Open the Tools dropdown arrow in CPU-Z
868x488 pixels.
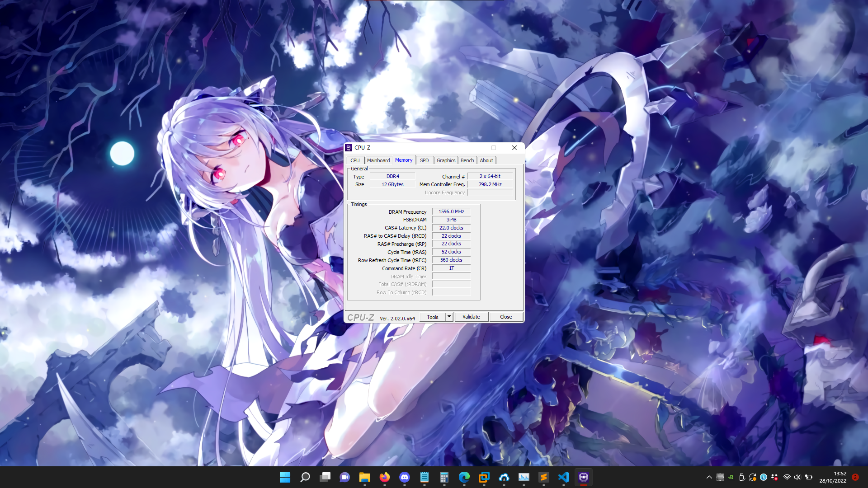pos(449,317)
